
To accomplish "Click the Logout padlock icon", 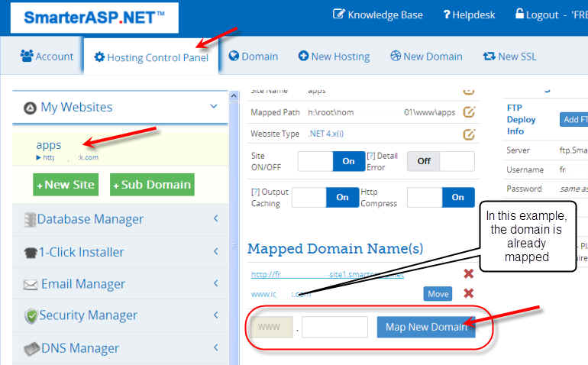I will 519,13.
